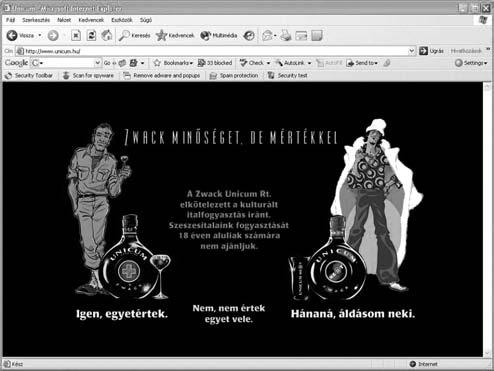
Task: Refresh the current page
Action: point(91,35)
